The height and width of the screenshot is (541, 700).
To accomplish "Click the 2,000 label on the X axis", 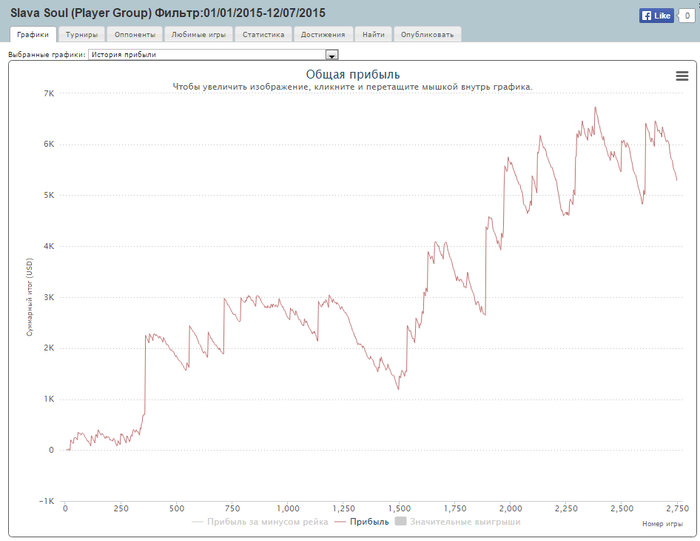I will (x=511, y=508).
